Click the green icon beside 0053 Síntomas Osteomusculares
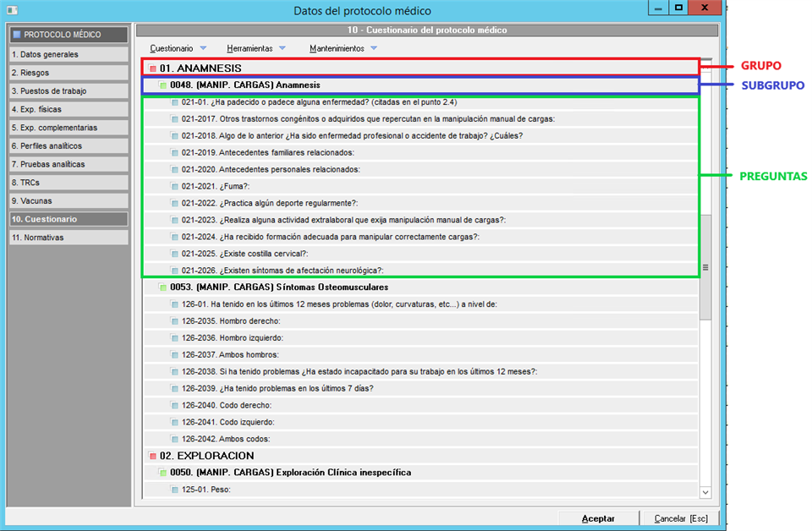Image resolution: width=812 pixels, height=531 pixels. pyautogui.click(x=163, y=287)
